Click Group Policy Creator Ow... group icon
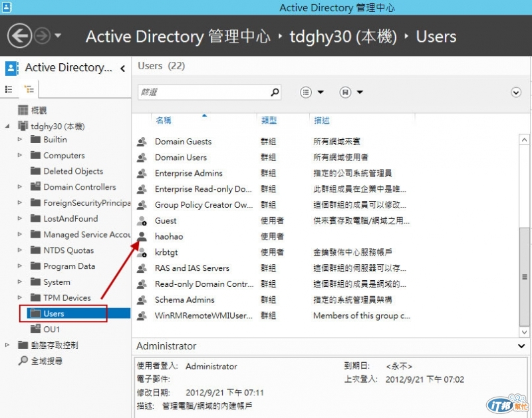 [142, 205]
